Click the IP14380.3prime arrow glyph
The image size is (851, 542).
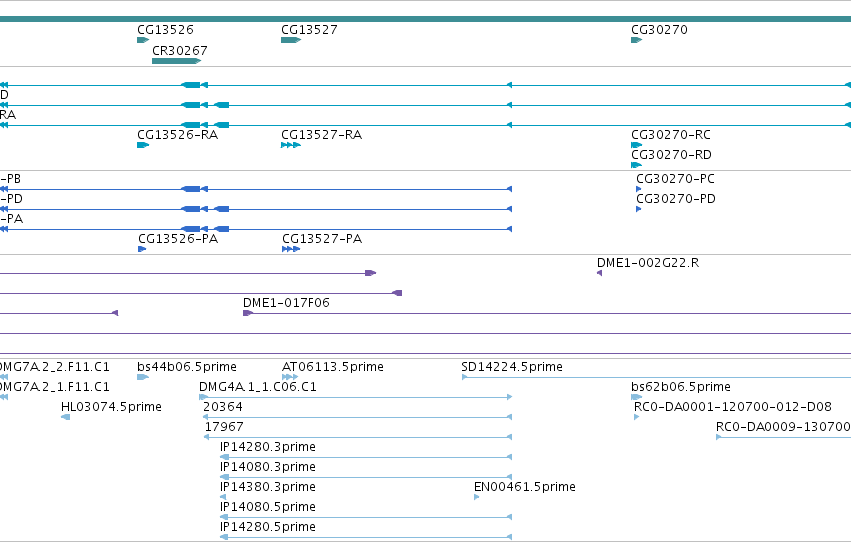(223, 497)
